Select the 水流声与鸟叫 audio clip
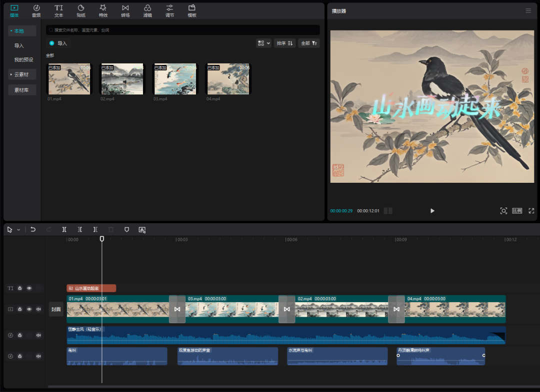Image resolution: width=540 pixels, height=392 pixels. [337, 356]
